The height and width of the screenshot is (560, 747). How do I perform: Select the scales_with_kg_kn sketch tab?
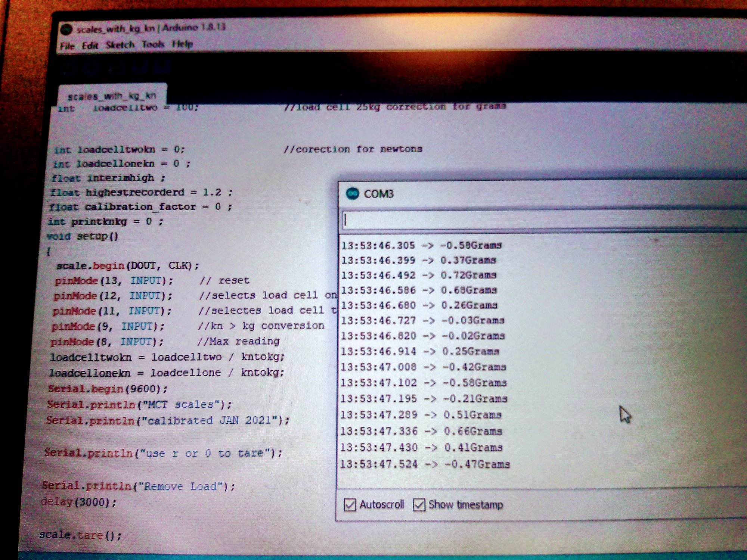[x=112, y=96]
